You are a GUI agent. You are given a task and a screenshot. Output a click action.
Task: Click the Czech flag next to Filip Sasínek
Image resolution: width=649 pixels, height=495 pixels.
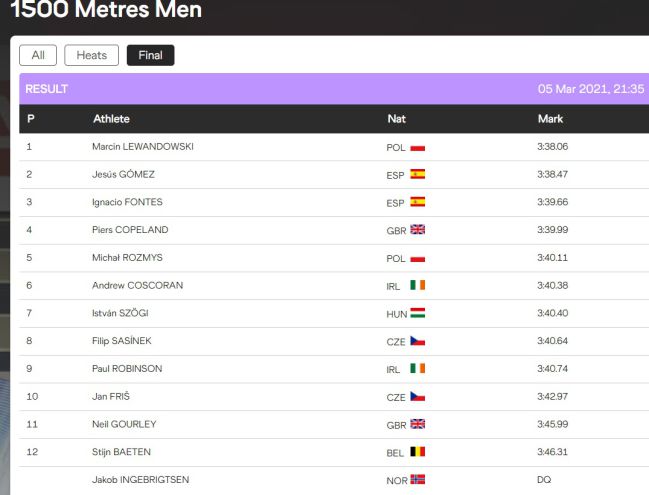pyautogui.click(x=418, y=341)
